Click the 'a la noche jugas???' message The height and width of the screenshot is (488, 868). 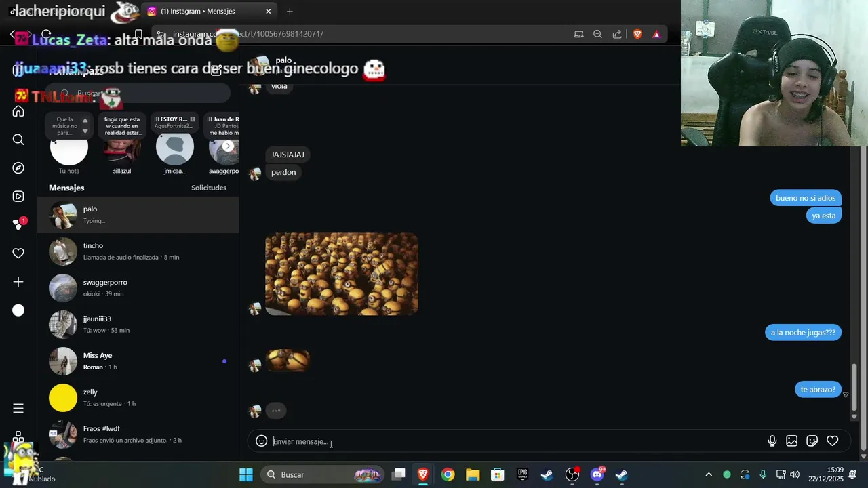click(x=803, y=333)
